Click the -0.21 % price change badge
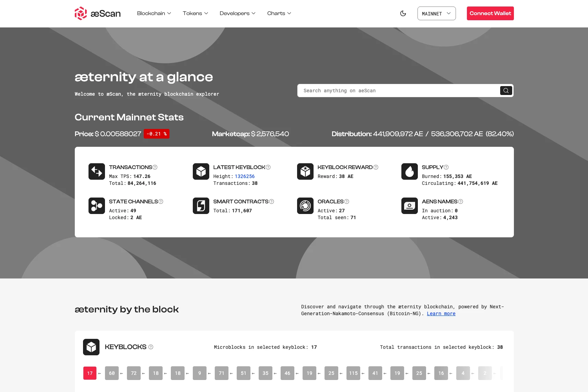The height and width of the screenshot is (392, 588). click(157, 134)
